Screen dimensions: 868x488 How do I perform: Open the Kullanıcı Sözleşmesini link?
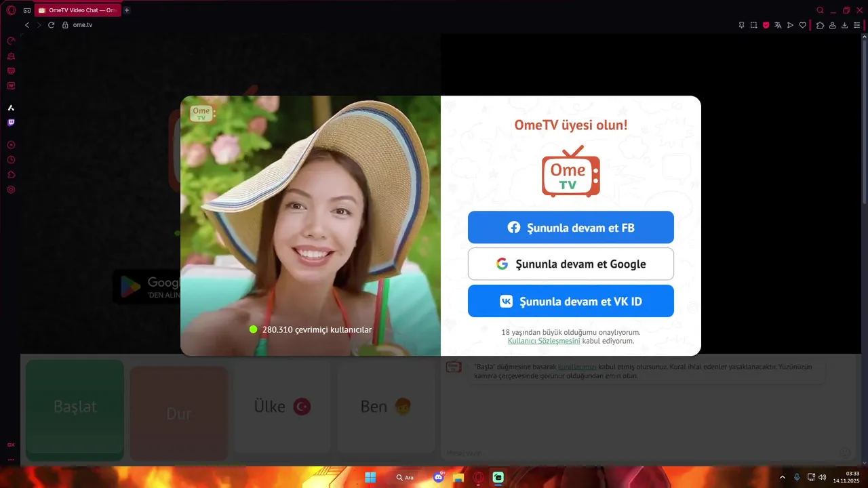tap(544, 341)
